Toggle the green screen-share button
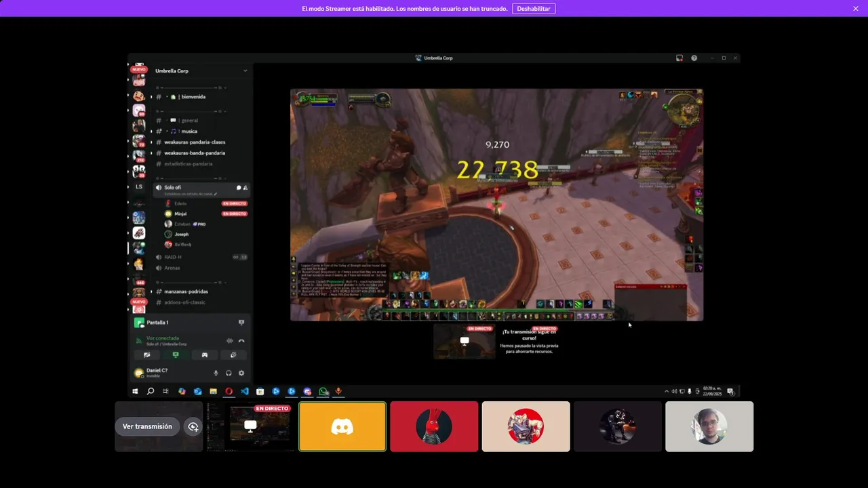Screen dimensions: 868x488 coord(176,354)
